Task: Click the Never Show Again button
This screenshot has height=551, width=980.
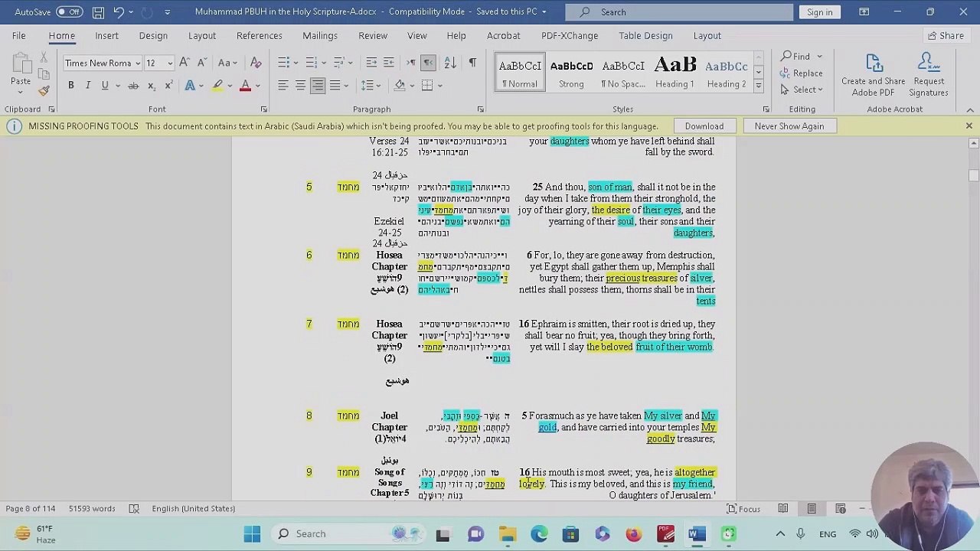Action: [x=789, y=126]
